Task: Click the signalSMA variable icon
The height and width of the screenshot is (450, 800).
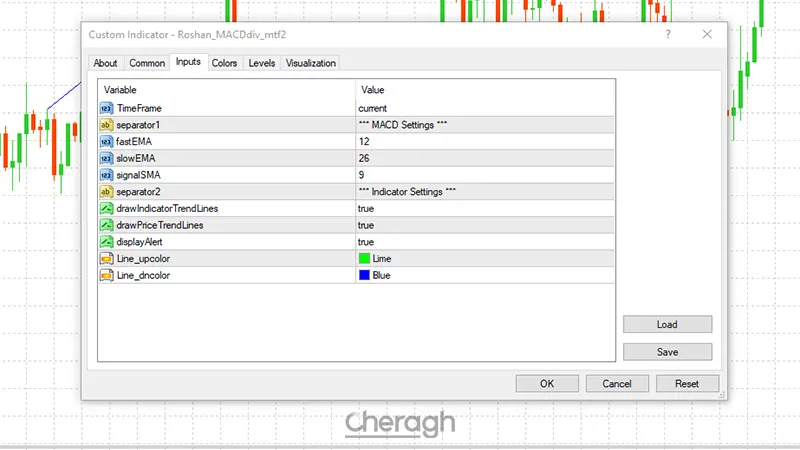Action: pos(106,175)
